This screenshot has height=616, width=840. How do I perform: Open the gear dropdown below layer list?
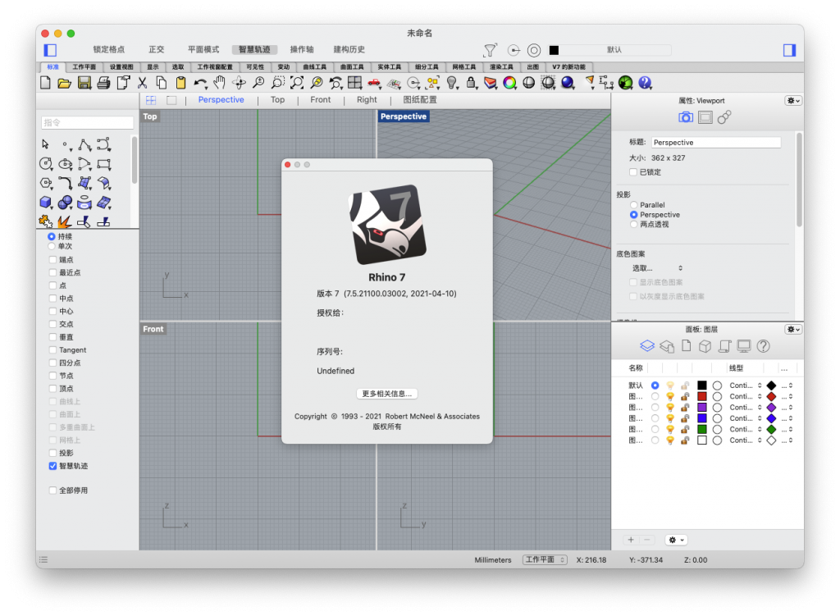point(677,540)
